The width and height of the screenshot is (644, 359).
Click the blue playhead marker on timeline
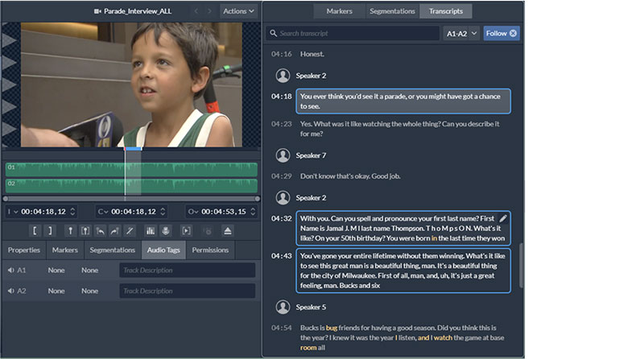tap(133, 149)
